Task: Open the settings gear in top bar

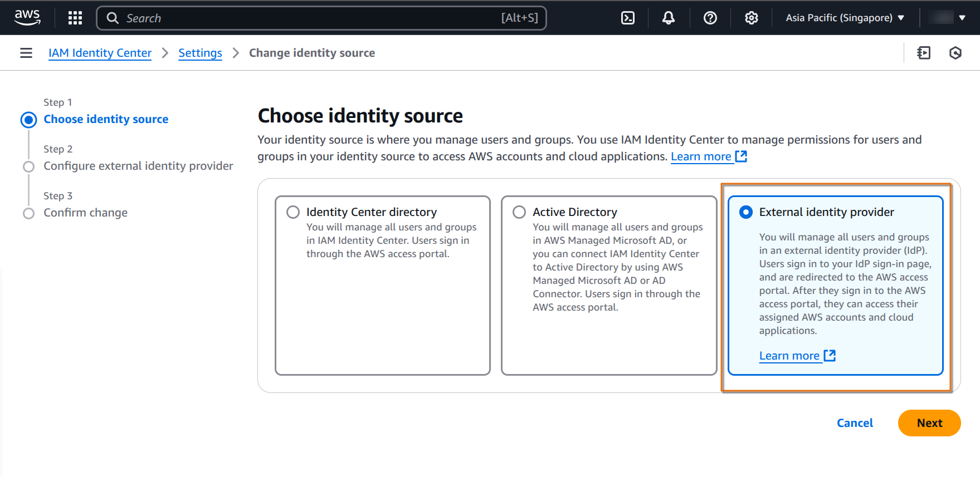Action: coord(752,18)
